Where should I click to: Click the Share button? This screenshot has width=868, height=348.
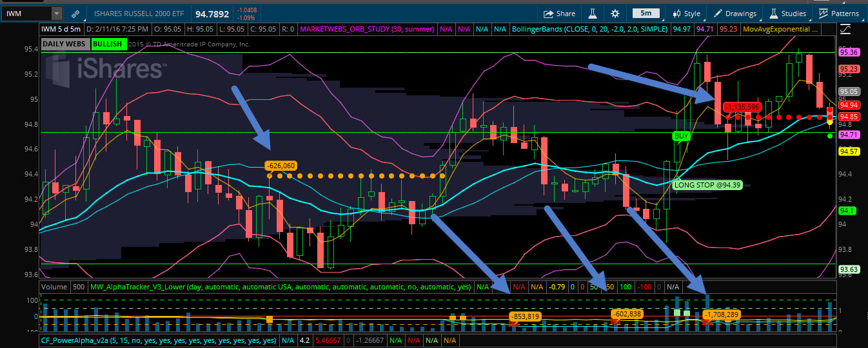[559, 14]
